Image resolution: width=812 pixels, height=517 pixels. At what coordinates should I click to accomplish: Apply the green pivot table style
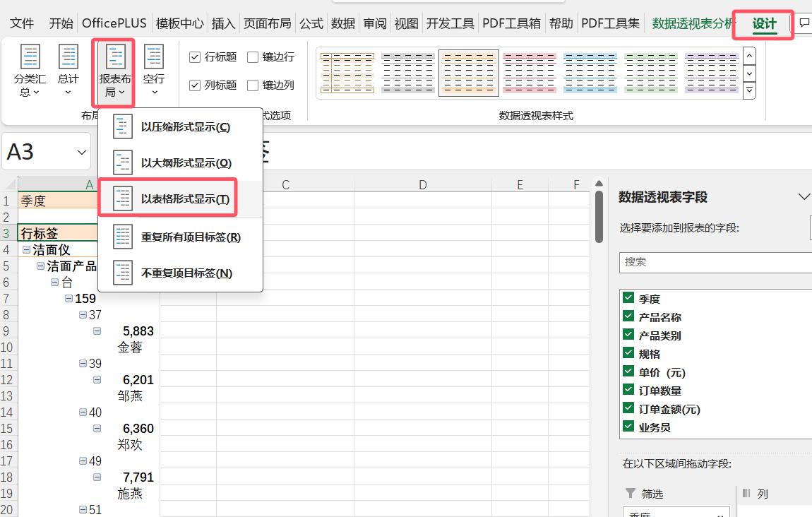pos(650,73)
